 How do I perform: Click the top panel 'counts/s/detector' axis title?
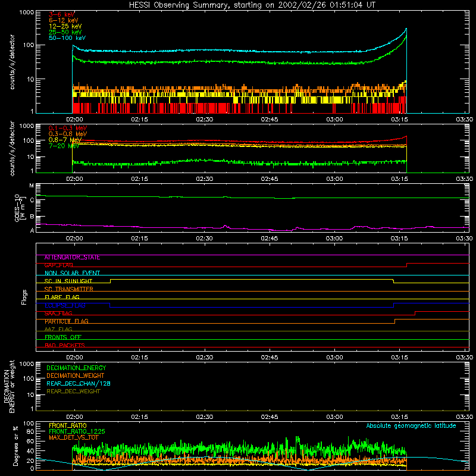[x=12, y=62]
